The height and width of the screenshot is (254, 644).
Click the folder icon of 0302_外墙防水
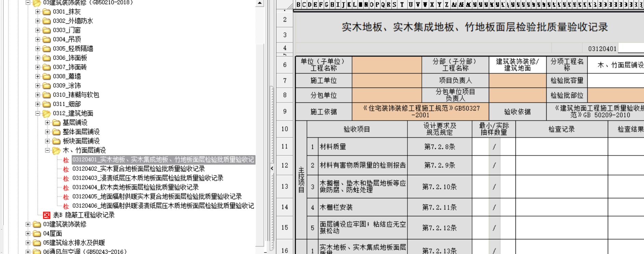[x=46, y=21]
